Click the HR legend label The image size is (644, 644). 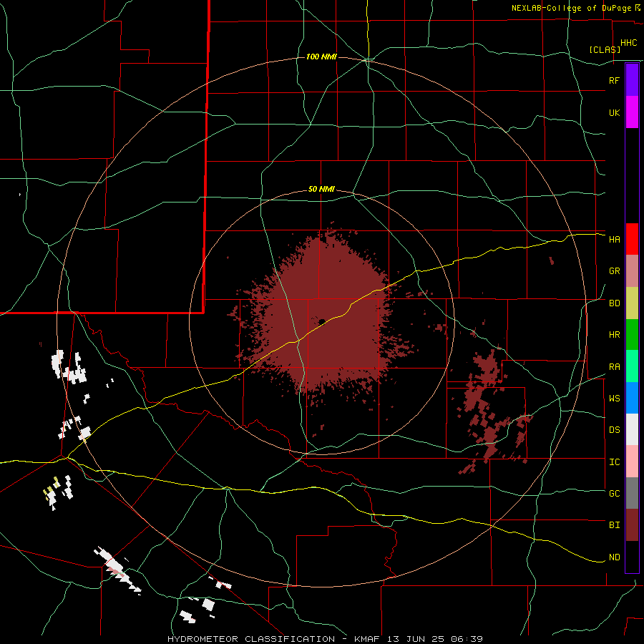tap(614, 335)
